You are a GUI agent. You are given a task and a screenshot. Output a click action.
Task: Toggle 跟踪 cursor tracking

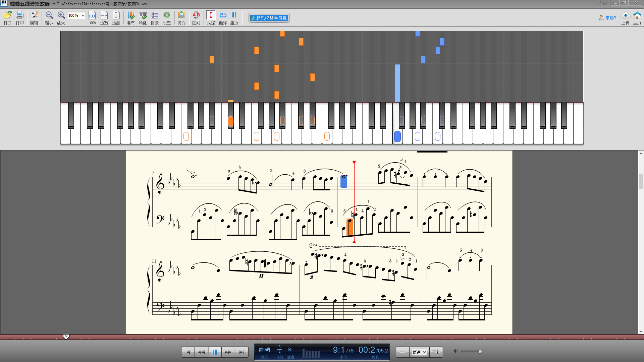211,18
